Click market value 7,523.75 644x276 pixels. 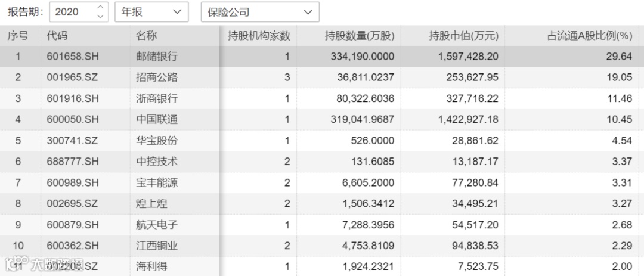478,266
